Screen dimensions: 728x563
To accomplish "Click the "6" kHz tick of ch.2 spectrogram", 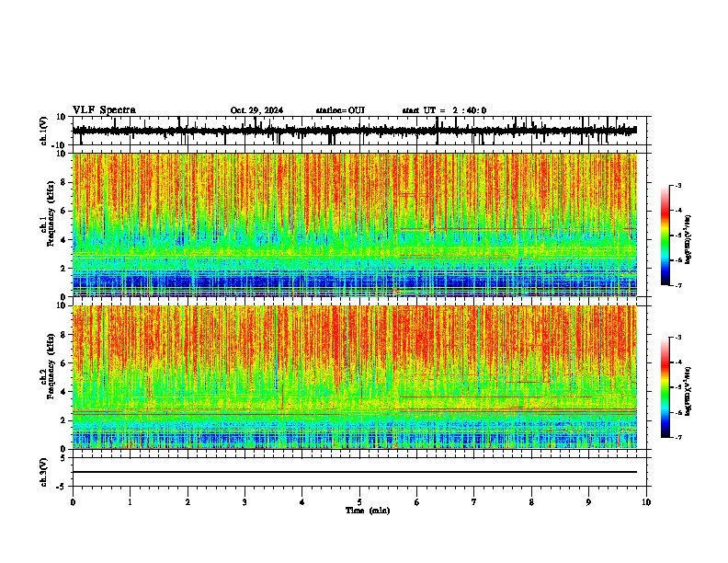I will pyautogui.click(x=63, y=363).
